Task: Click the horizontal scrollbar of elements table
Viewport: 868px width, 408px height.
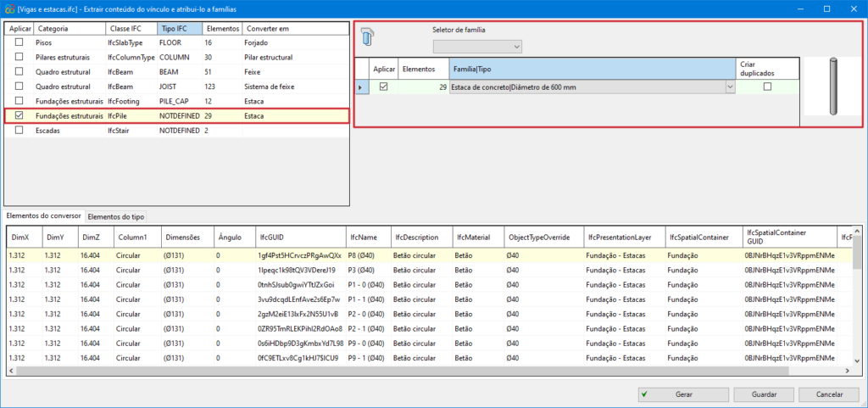Action: [x=401, y=371]
